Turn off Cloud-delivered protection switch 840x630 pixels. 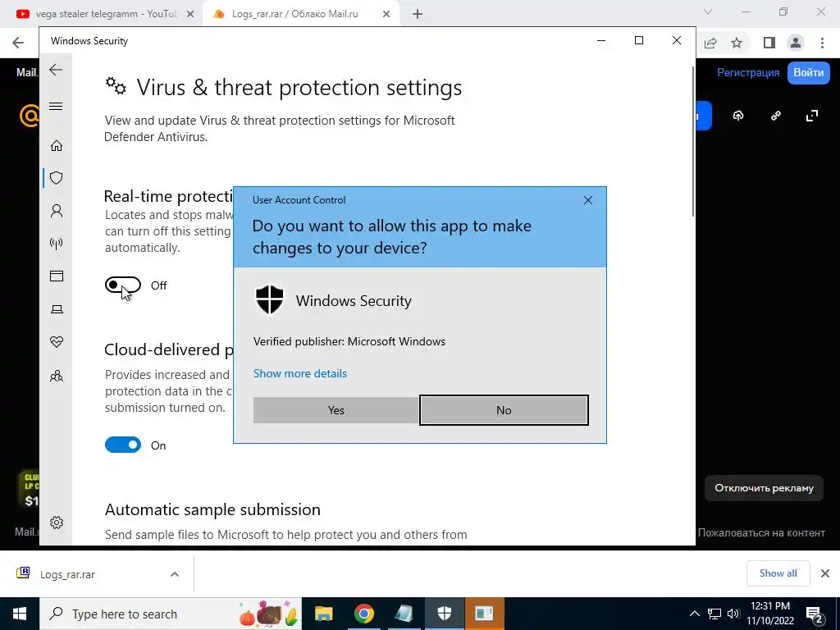[x=123, y=445]
